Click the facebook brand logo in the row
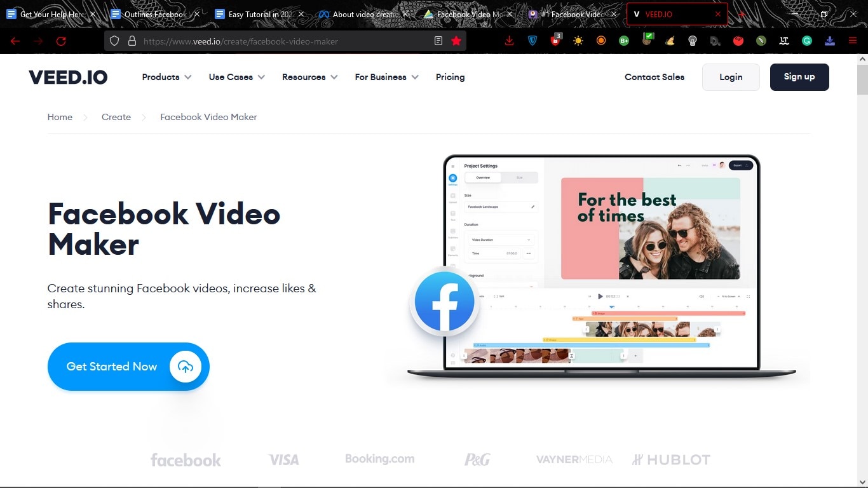 186,459
